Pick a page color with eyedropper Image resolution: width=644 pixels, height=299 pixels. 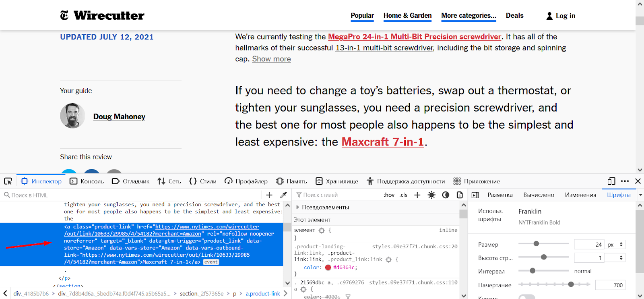point(283,195)
